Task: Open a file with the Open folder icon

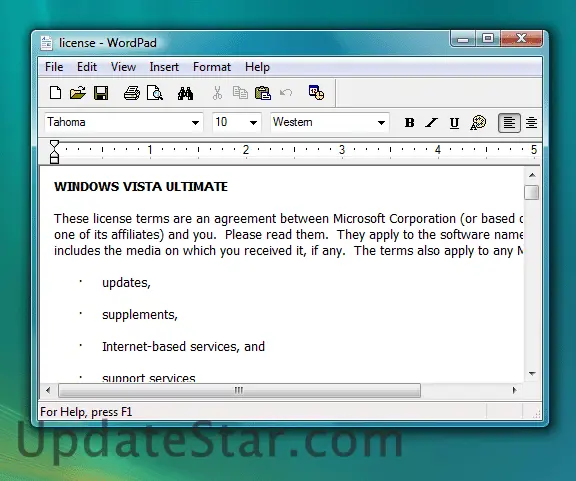Action: 78,93
